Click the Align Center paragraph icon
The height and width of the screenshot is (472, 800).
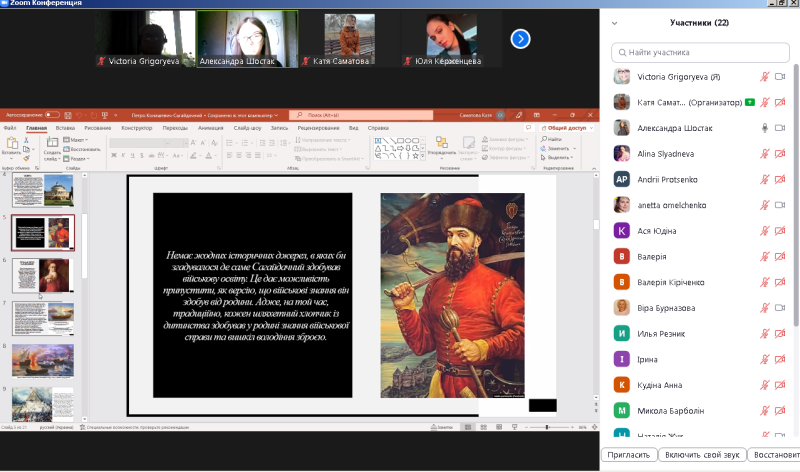239,155
